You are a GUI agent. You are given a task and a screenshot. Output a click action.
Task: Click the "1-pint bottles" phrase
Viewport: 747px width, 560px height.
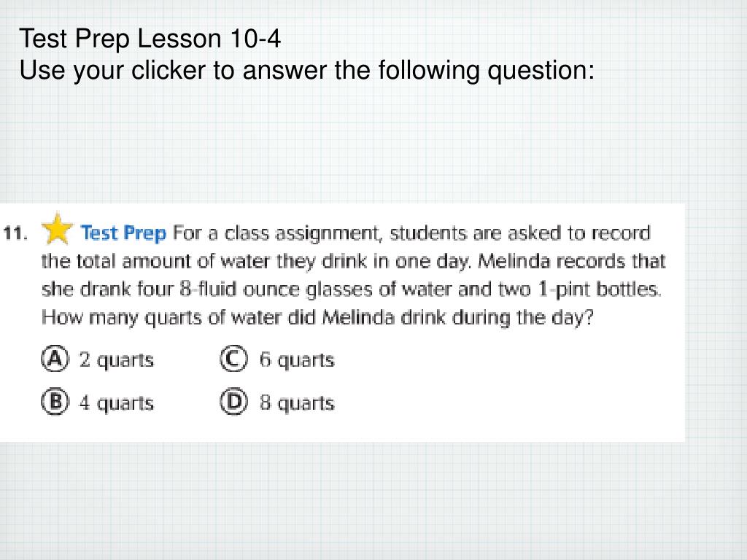point(600,289)
